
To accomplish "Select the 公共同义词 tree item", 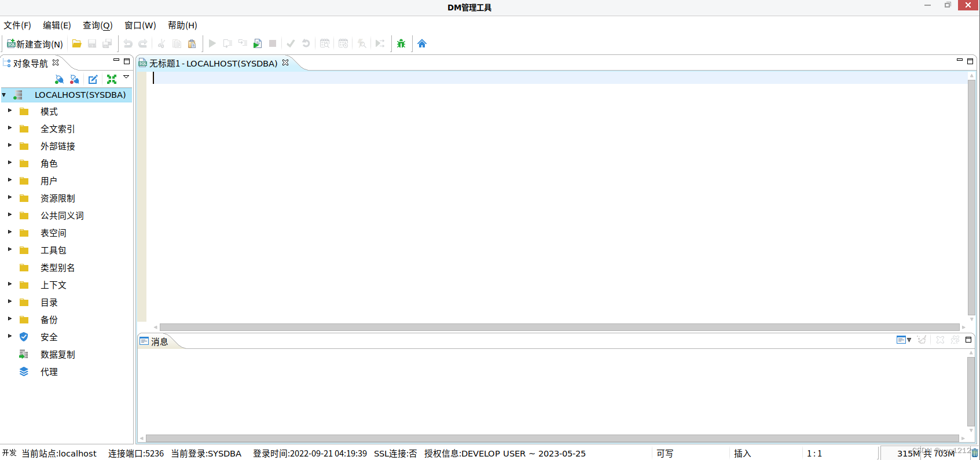I will [62, 216].
